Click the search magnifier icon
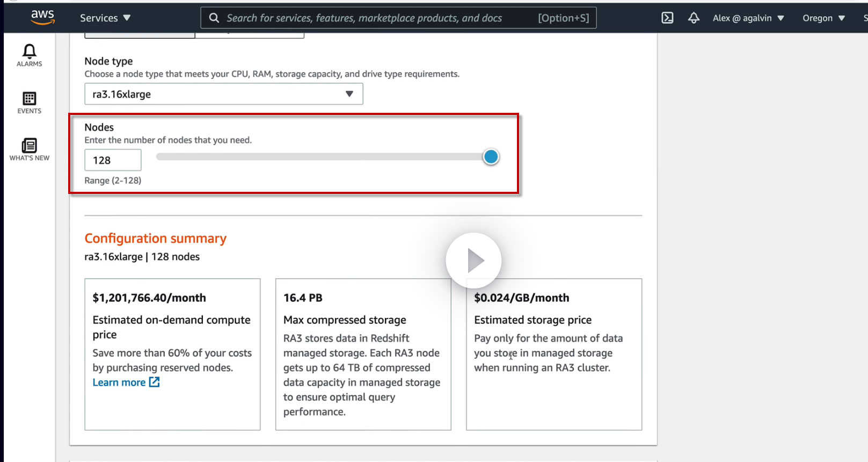 214,18
